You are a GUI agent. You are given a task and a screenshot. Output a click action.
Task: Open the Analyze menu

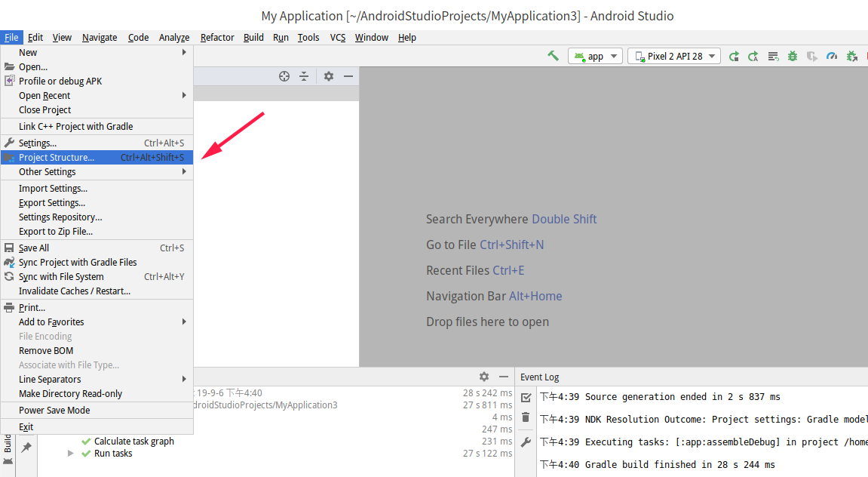point(174,38)
